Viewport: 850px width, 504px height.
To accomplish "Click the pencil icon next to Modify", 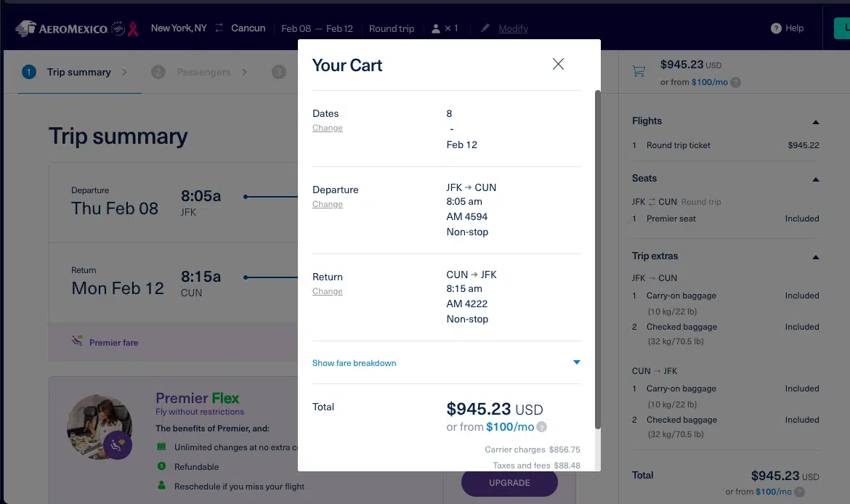I will [485, 28].
